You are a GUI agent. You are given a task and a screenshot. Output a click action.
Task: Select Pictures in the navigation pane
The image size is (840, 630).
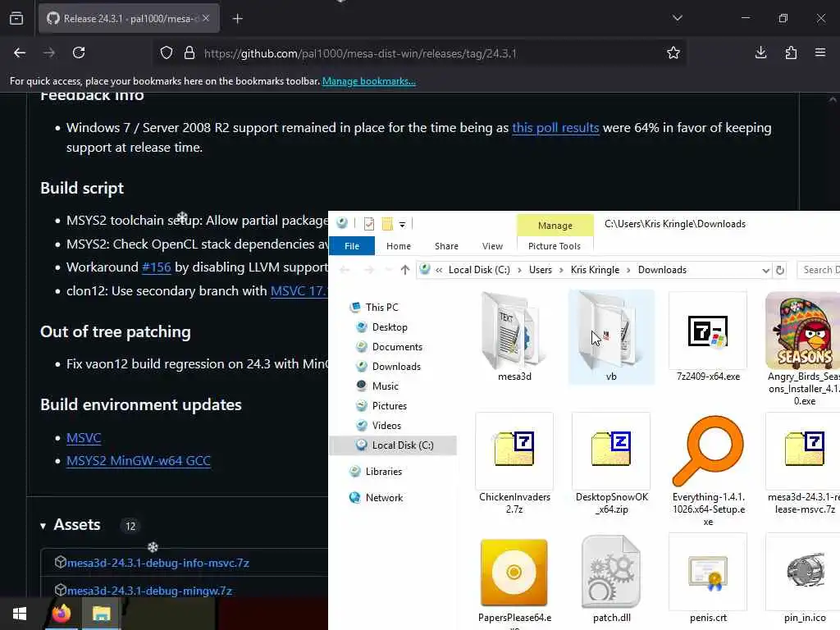tap(390, 406)
